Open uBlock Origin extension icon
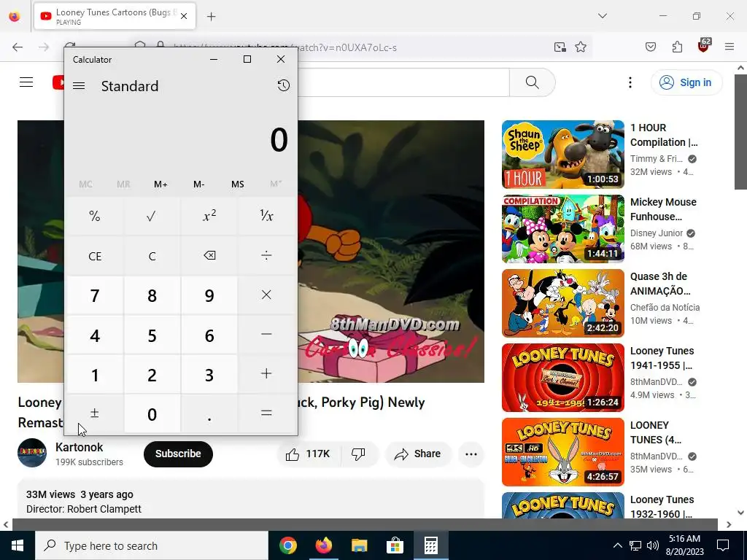This screenshot has width=747, height=560. click(704, 46)
